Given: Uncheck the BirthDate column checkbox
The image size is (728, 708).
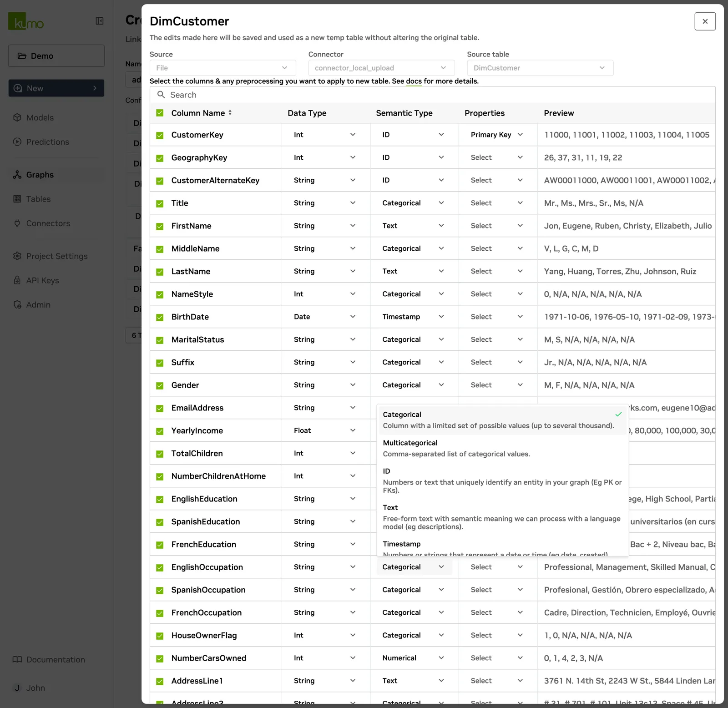Looking at the screenshot, I should tap(160, 317).
